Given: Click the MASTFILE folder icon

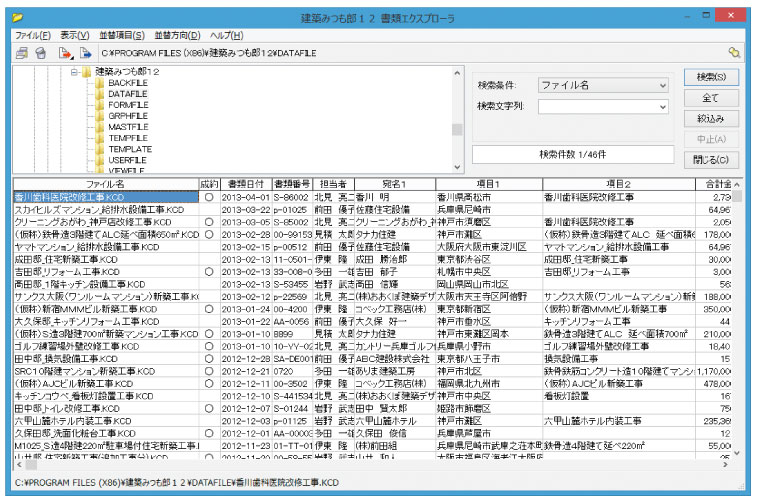Looking at the screenshot, I should tap(100, 127).
